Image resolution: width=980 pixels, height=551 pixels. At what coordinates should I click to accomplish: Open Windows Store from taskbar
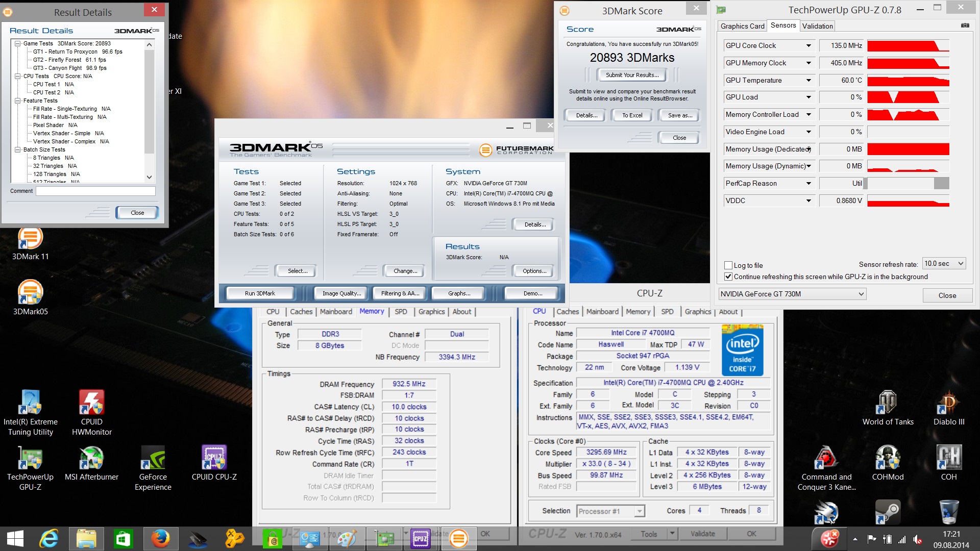pyautogui.click(x=123, y=539)
